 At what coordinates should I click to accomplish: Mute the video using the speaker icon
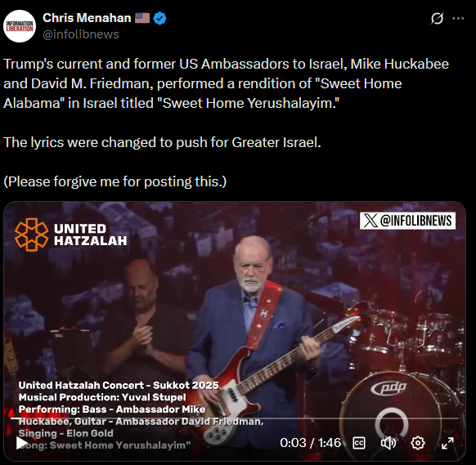point(388,443)
